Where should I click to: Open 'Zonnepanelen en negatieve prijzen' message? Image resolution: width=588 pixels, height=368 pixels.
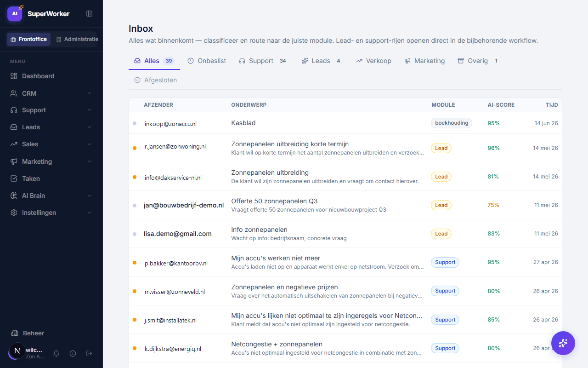click(345, 291)
